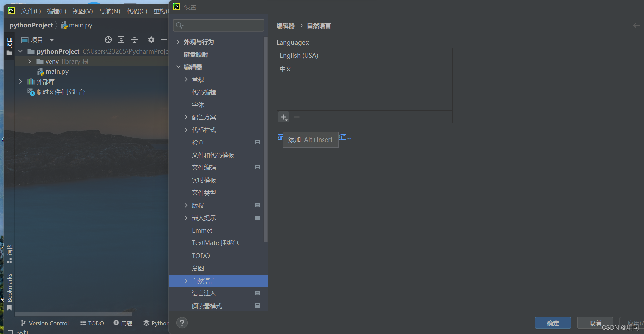Viewport: 644px width, 334px height.
Task: Open the project panel options gear
Action: pyautogui.click(x=151, y=40)
